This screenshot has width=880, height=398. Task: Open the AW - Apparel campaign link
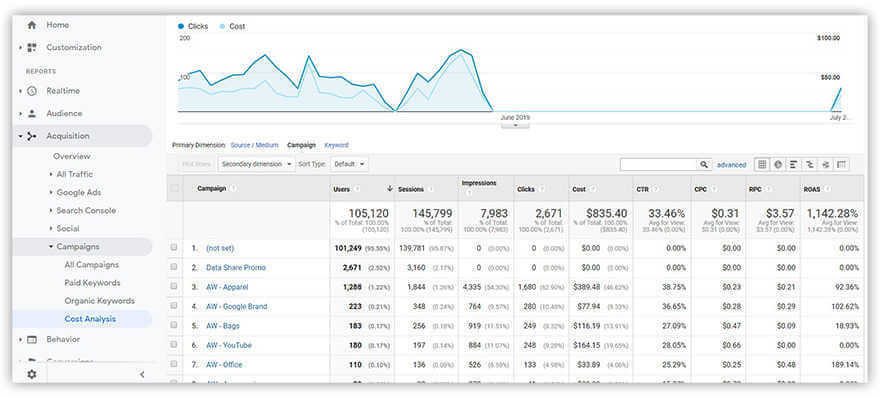click(227, 287)
